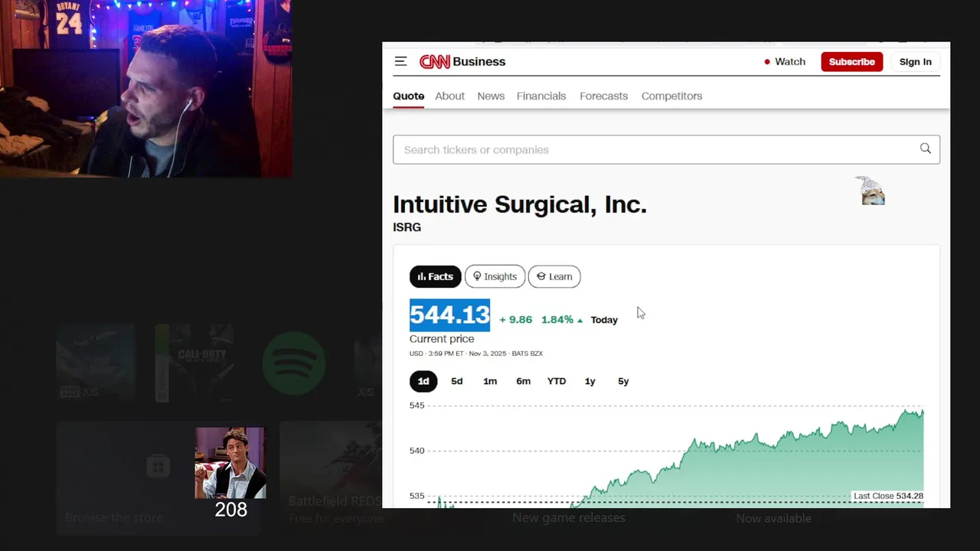Select the 1d chart range
This screenshot has height=551, width=980.
pos(423,381)
